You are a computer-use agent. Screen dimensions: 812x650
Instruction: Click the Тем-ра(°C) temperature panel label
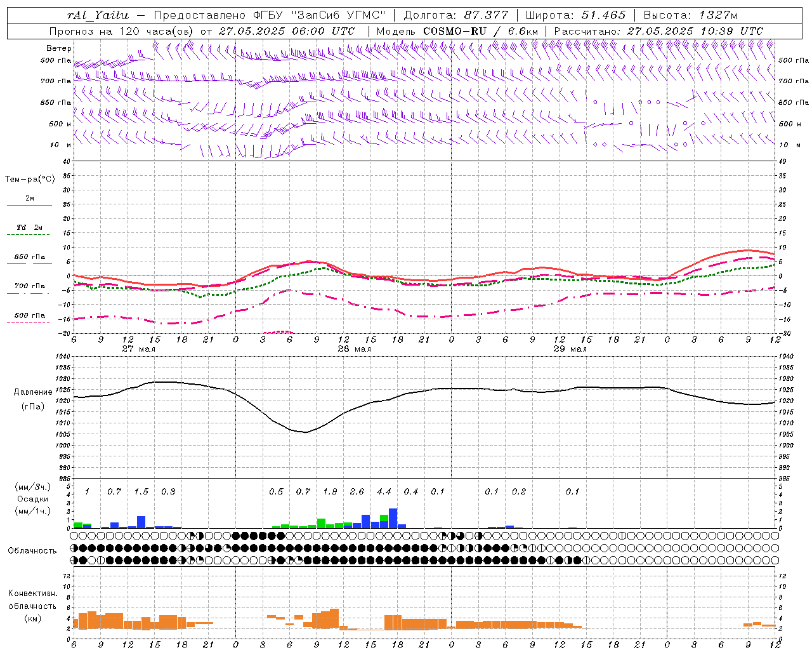(x=30, y=180)
